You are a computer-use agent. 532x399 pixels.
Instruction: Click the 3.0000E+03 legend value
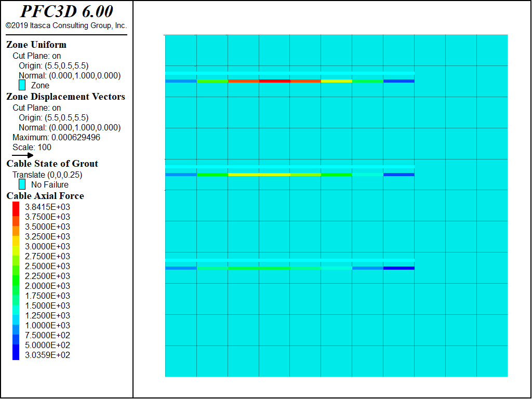pos(47,246)
